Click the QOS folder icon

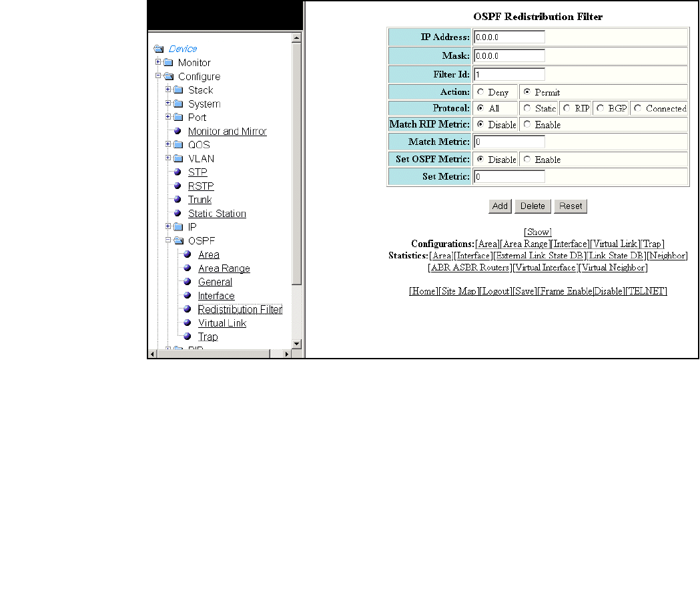tap(178, 144)
